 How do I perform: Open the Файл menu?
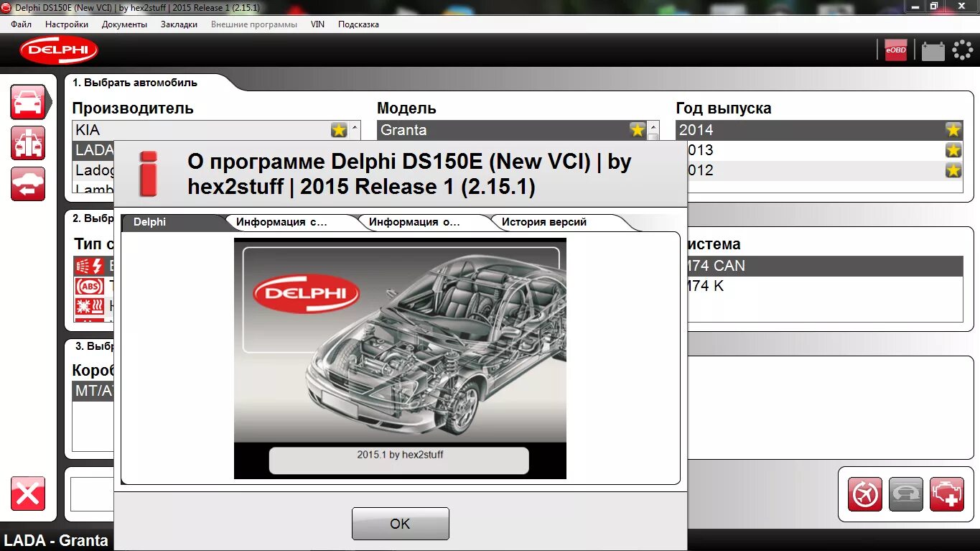pyautogui.click(x=22, y=24)
